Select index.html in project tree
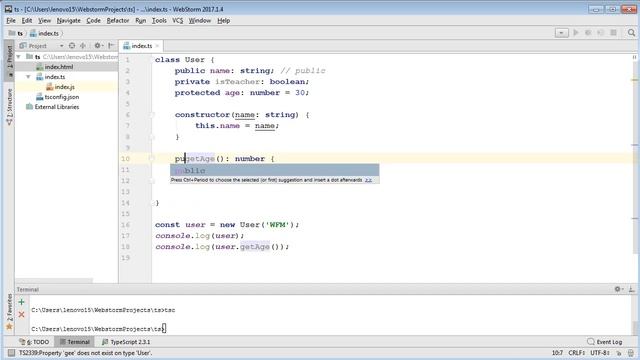Viewport: 640px width, 360px height. coord(59,67)
